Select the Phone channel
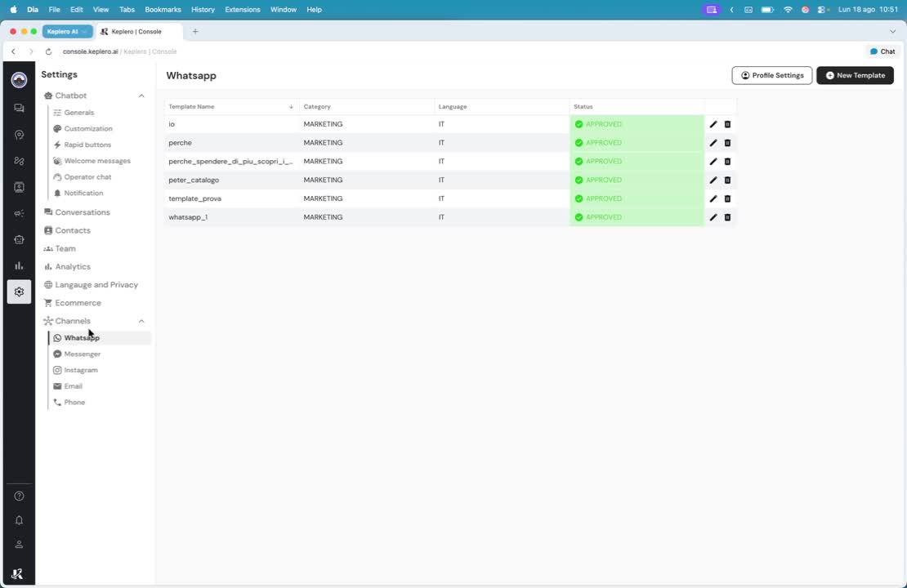This screenshot has width=907, height=588. 74,403
